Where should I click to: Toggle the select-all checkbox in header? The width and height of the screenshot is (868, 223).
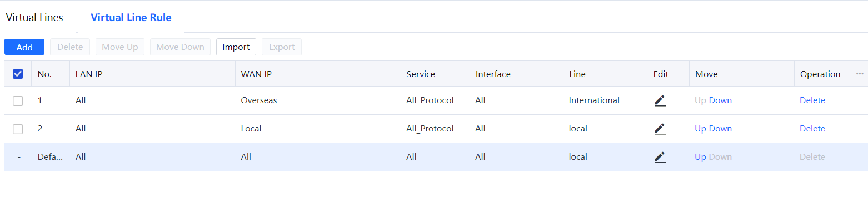coord(18,74)
